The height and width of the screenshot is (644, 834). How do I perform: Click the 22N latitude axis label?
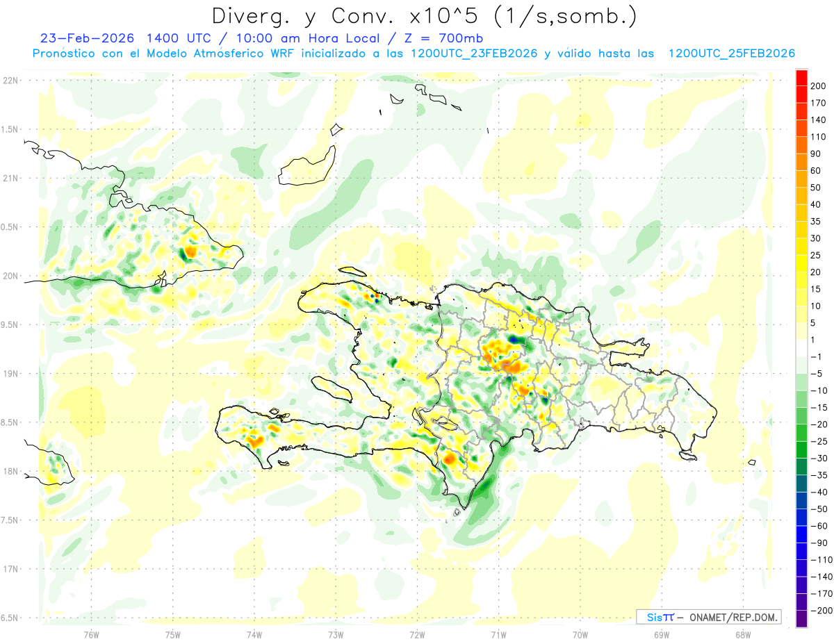pos(10,81)
